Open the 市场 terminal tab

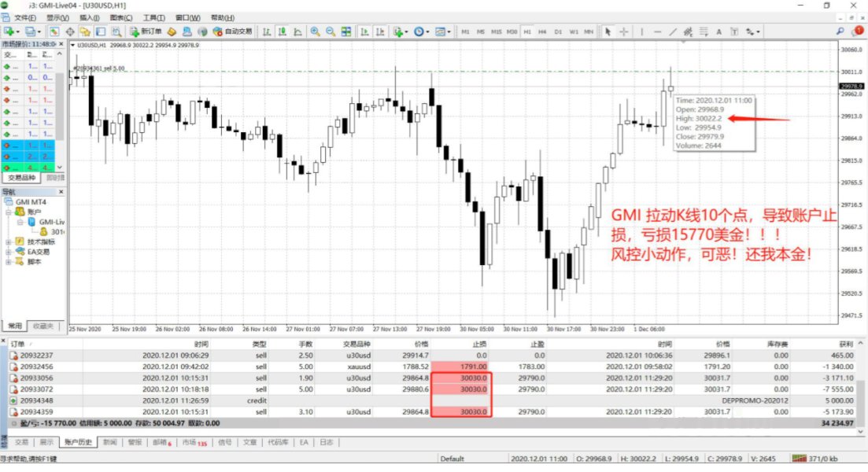(x=194, y=442)
